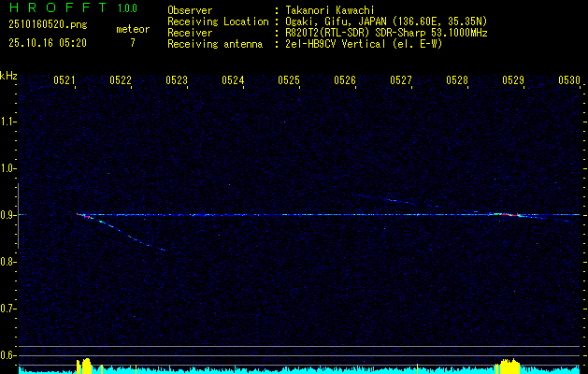
Task: Click the gray vertical range bar beside 0.9
Action: click(18, 216)
